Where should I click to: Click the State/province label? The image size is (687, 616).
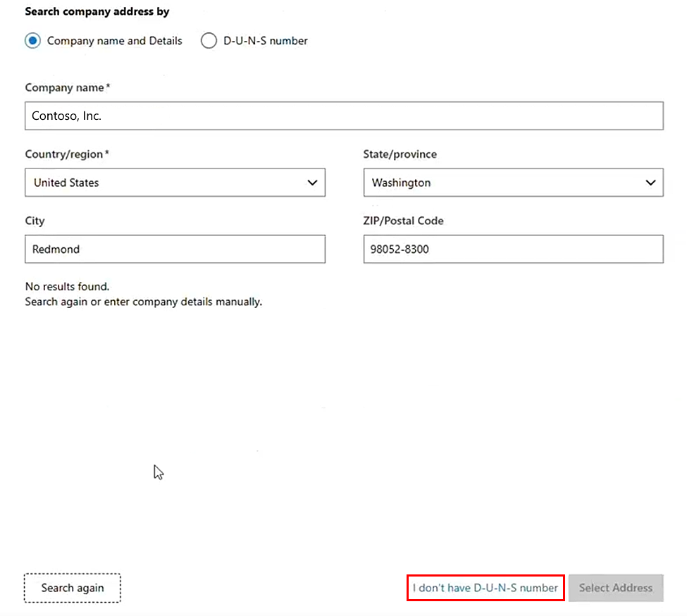coord(400,154)
